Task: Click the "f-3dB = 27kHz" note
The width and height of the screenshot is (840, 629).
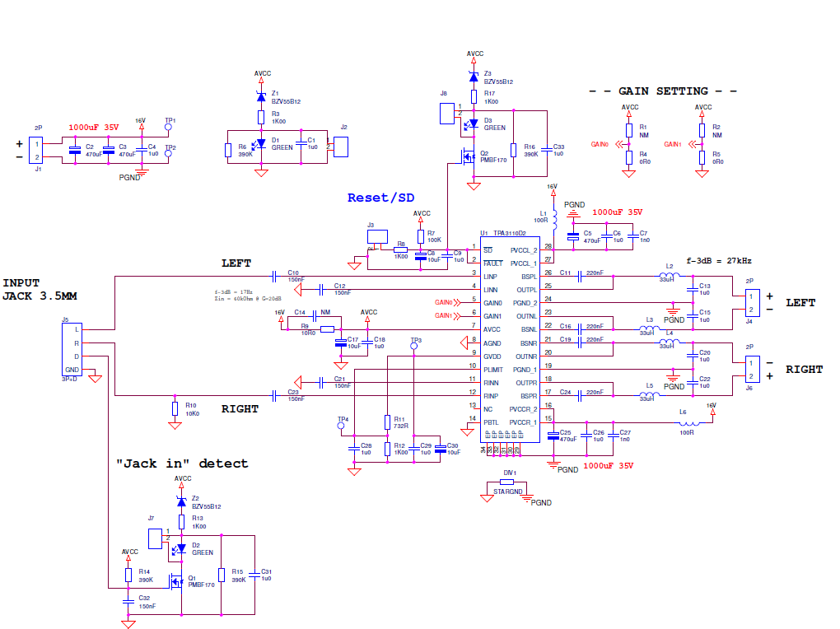Action: pyautogui.click(x=719, y=261)
